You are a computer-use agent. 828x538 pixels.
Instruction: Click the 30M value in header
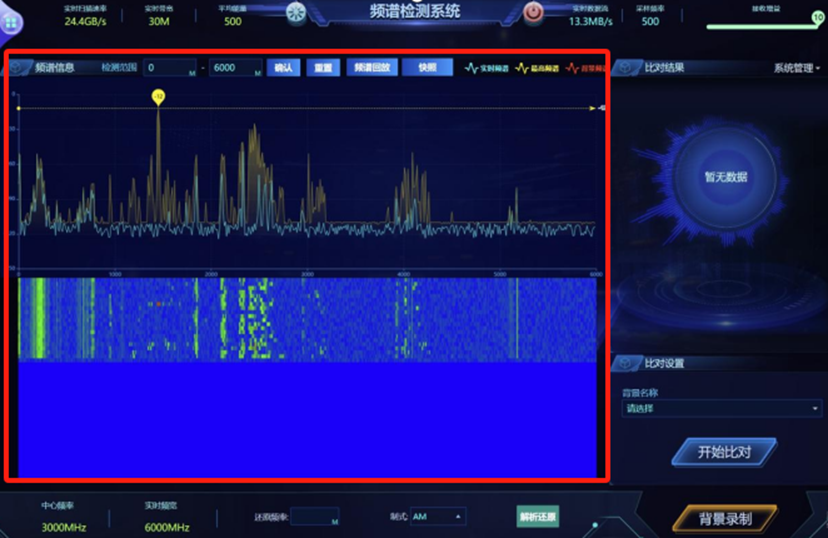pyautogui.click(x=159, y=22)
